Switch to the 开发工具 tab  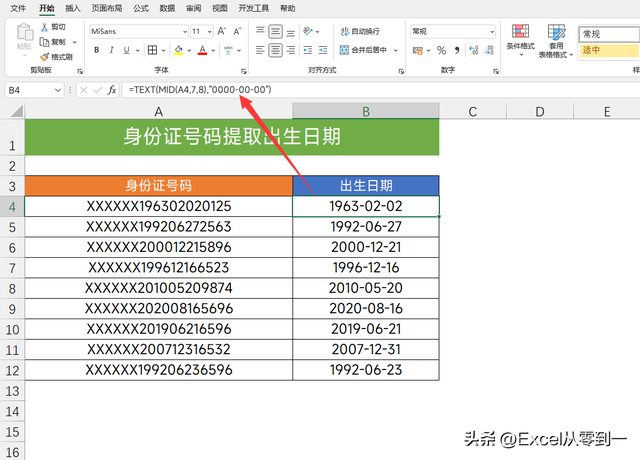pos(253,8)
